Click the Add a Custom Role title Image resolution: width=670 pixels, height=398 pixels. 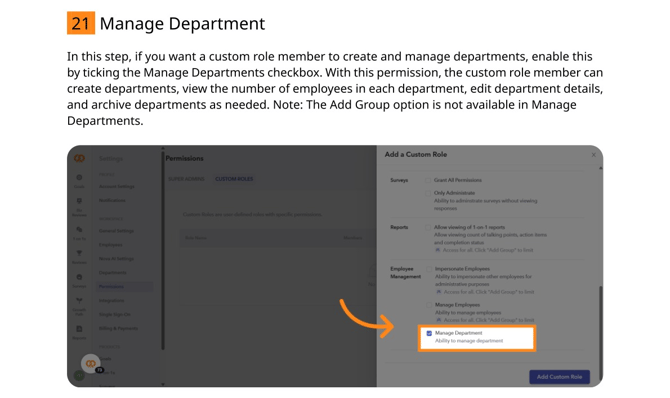tap(416, 154)
